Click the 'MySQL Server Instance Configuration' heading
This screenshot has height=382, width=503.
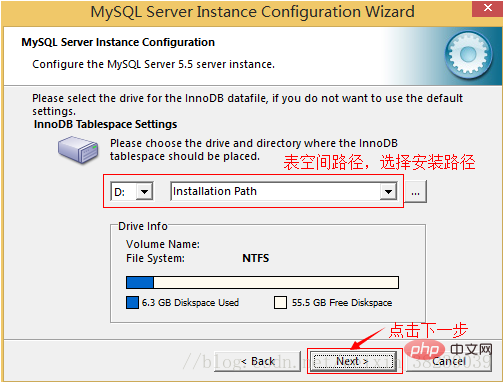click(118, 42)
